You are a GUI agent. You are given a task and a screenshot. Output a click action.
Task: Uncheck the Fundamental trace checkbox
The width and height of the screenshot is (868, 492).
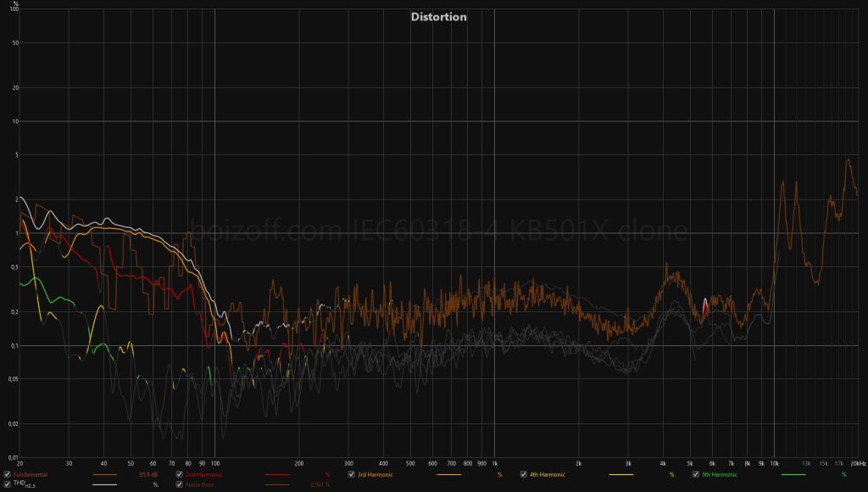pos(7,474)
